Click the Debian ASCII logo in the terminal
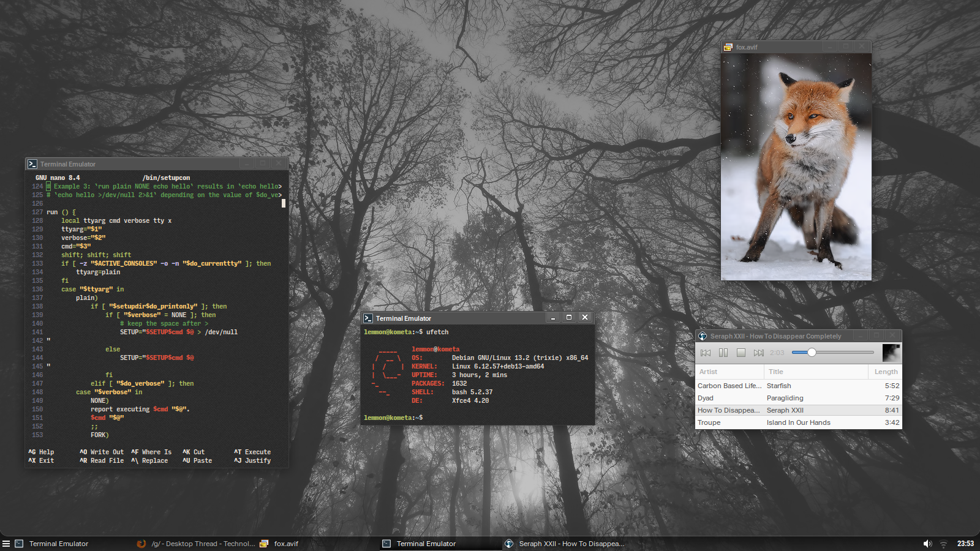The width and height of the screenshot is (980, 551). [x=387, y=372]
